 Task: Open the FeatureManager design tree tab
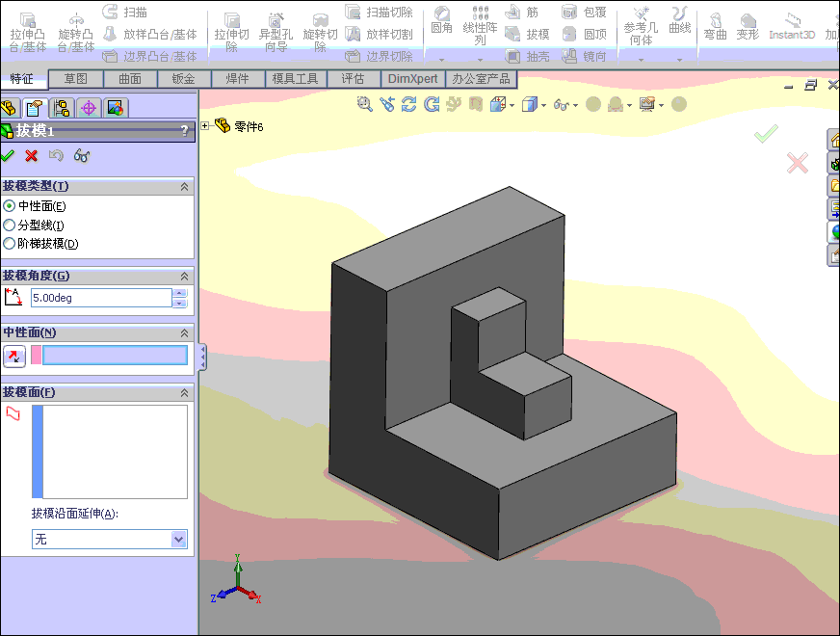[11, 108]
